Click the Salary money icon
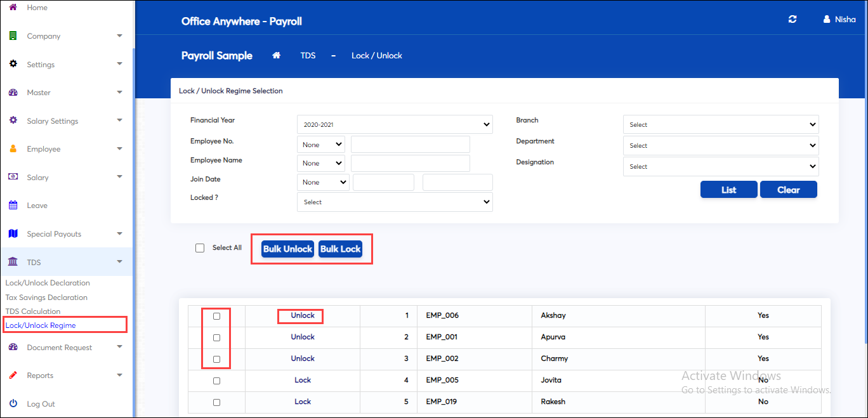868x418 pixels. coord(13,177)
